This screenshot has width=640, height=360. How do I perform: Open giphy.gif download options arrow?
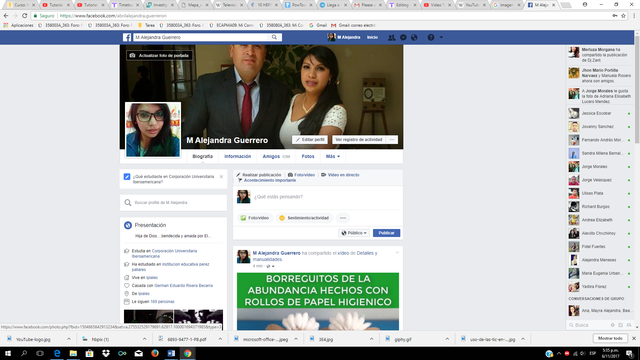pyautogui.click(x=447, y=339)
